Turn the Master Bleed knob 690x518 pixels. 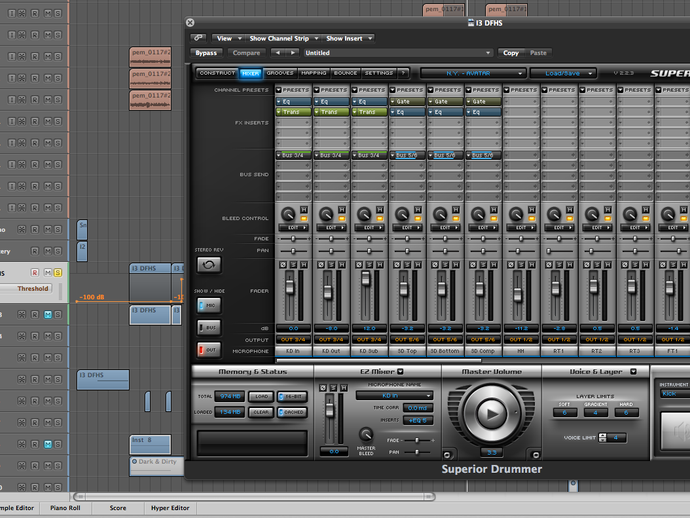click(365, 435)
